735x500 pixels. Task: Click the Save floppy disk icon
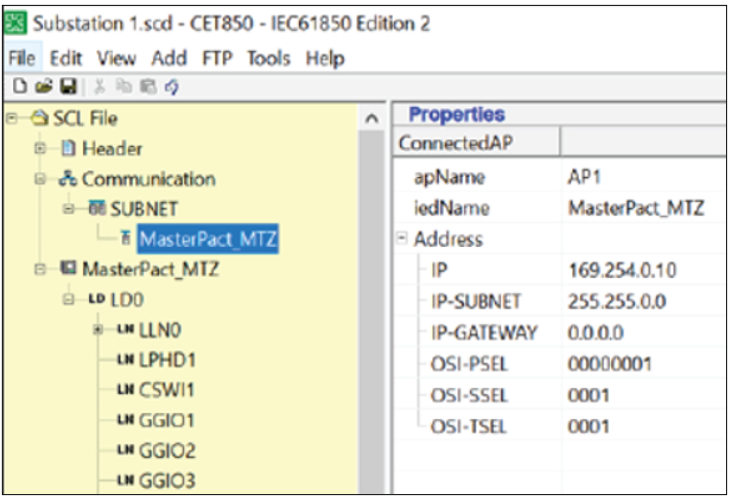point(68,86)
